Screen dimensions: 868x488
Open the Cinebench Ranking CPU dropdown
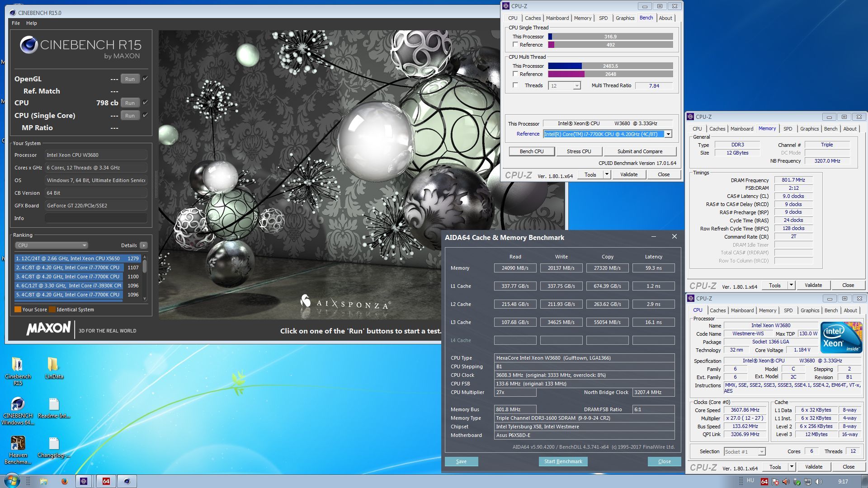(x=51, y=245)
